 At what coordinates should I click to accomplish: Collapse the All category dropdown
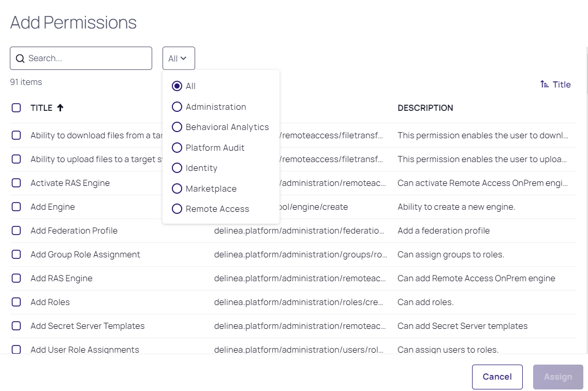coord(179,59)
